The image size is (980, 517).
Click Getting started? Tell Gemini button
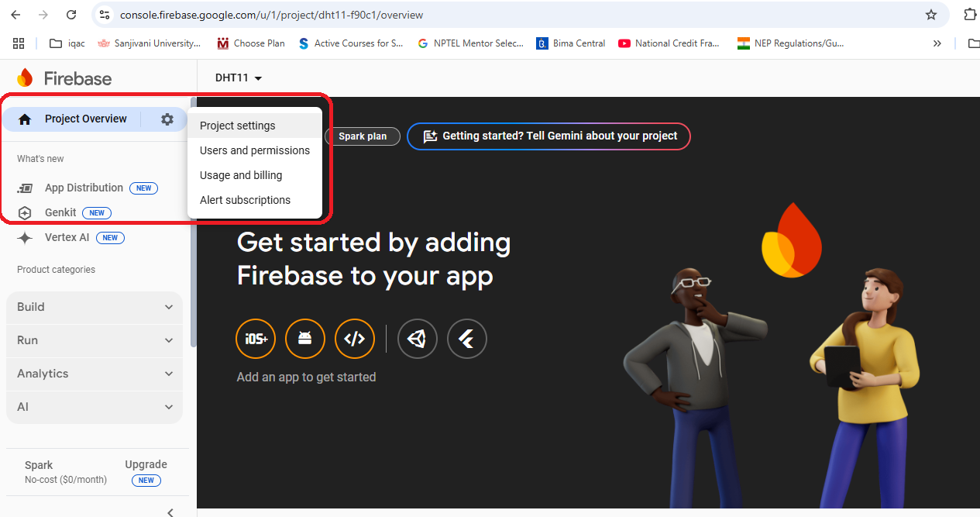pos(548,136)
